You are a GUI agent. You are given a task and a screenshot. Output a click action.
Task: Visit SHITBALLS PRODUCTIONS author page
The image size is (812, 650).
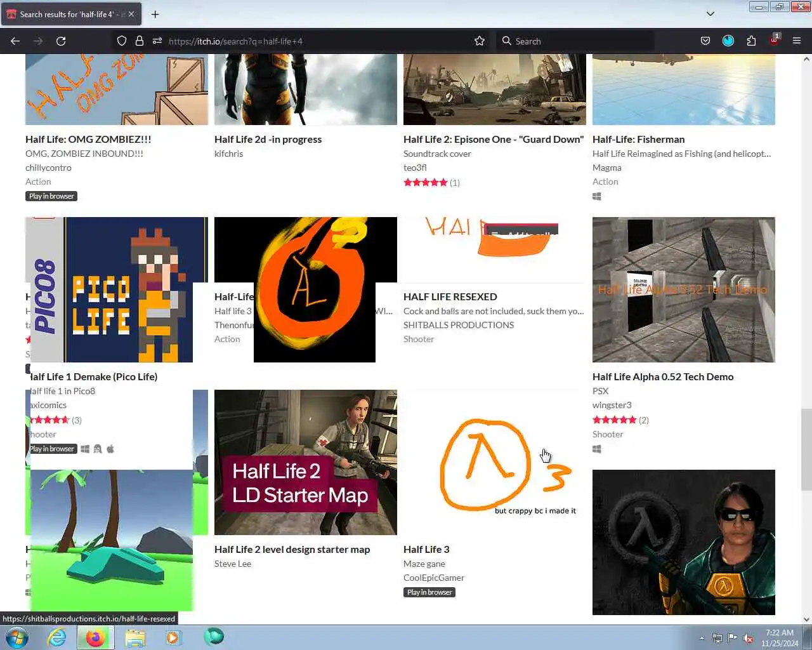[x=459, y=325]
